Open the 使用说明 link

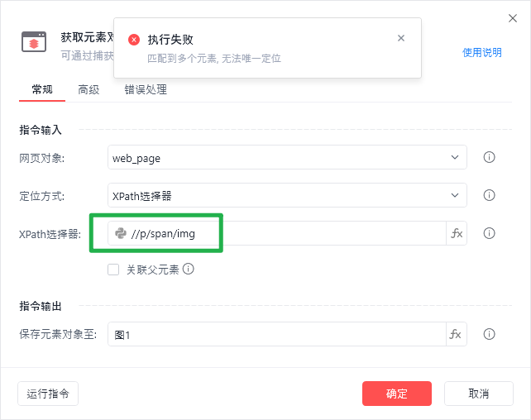pyautogui.click(x=481, y=52)
